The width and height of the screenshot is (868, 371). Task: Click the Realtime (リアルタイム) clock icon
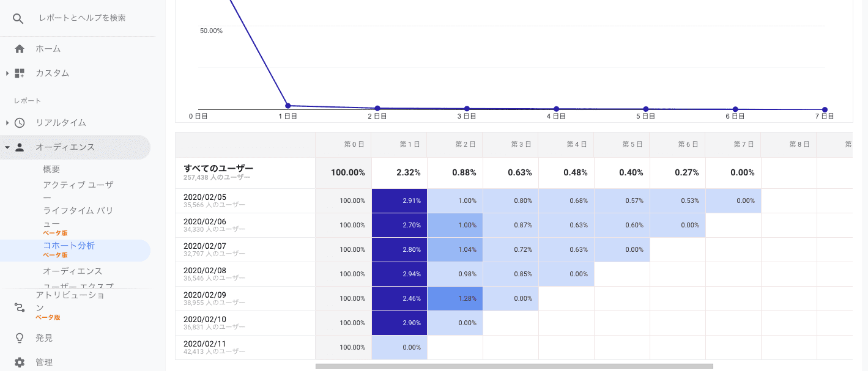tap(20, 123)
